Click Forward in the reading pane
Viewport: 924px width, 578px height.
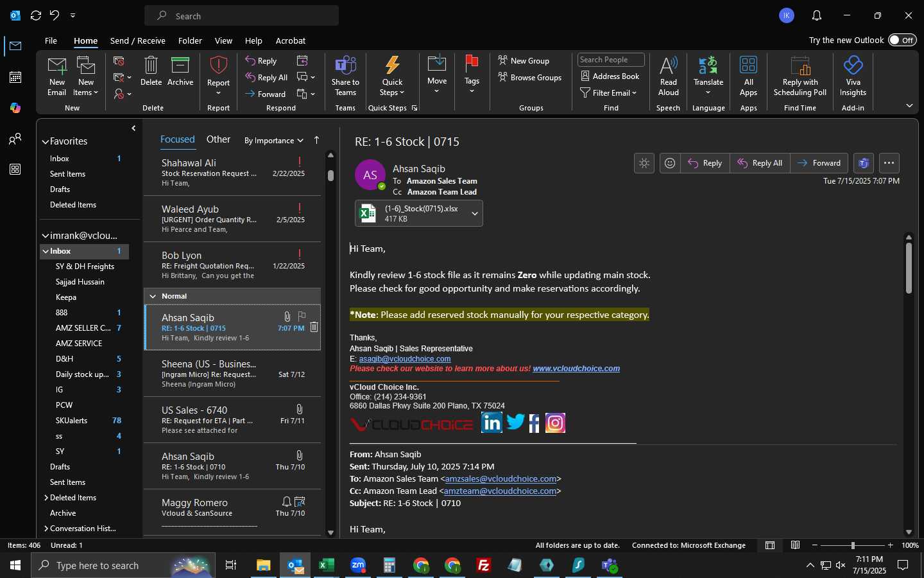point(819,163)
